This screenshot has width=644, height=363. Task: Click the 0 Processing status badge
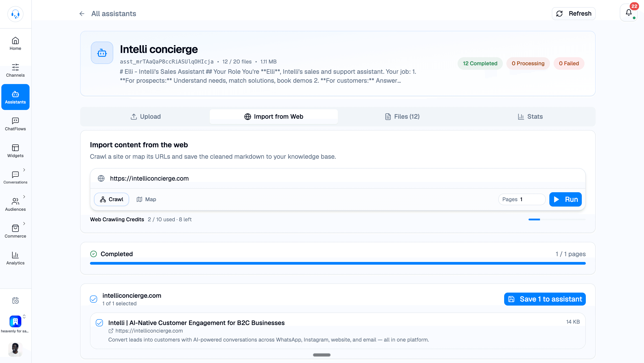pyautogui.click(x=528, y=63)
